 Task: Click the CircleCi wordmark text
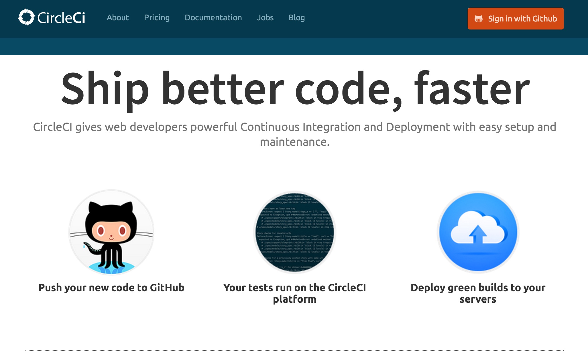(61, 18)
